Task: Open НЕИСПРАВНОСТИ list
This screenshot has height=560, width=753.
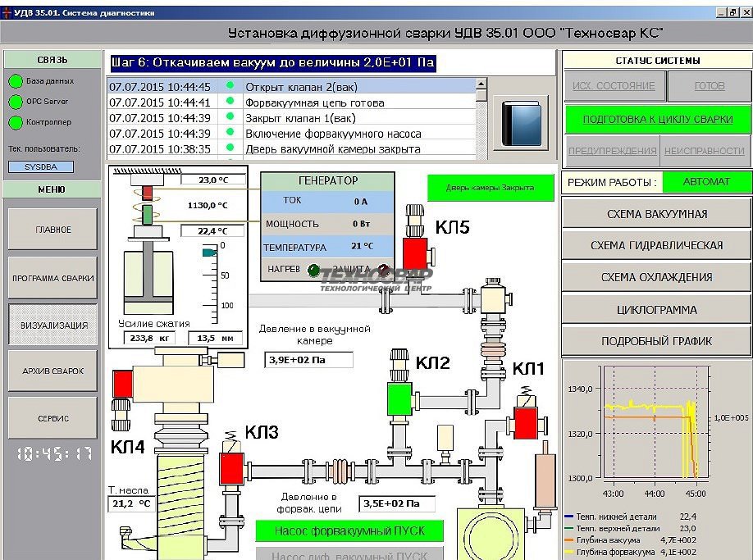Action: point(705,151)
